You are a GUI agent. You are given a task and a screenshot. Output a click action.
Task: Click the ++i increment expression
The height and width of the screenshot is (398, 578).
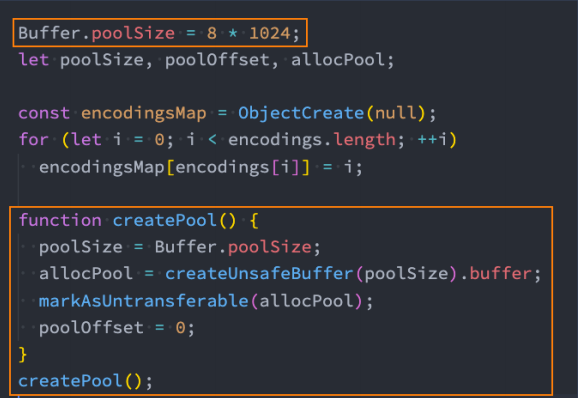pos(432,140)
